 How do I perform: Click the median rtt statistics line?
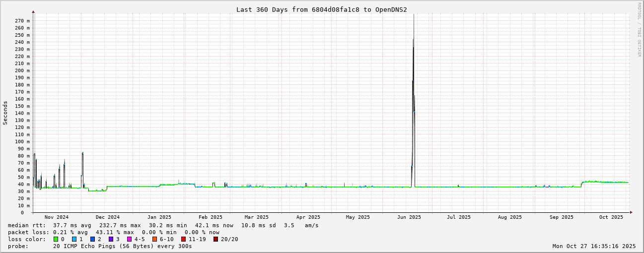tap(163, 225)
